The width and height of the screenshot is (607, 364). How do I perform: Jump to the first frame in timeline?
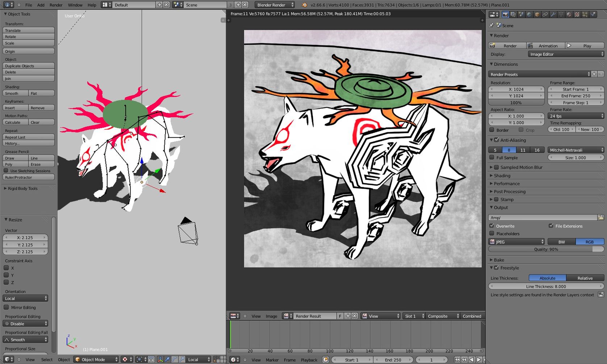pyautogui.click(x=457, y=360)
